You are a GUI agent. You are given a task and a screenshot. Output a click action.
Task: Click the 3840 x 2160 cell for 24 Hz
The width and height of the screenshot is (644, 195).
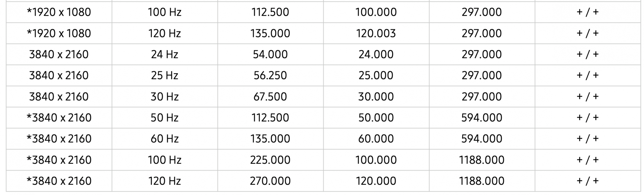pyautogui.click(x=59, y=55)
